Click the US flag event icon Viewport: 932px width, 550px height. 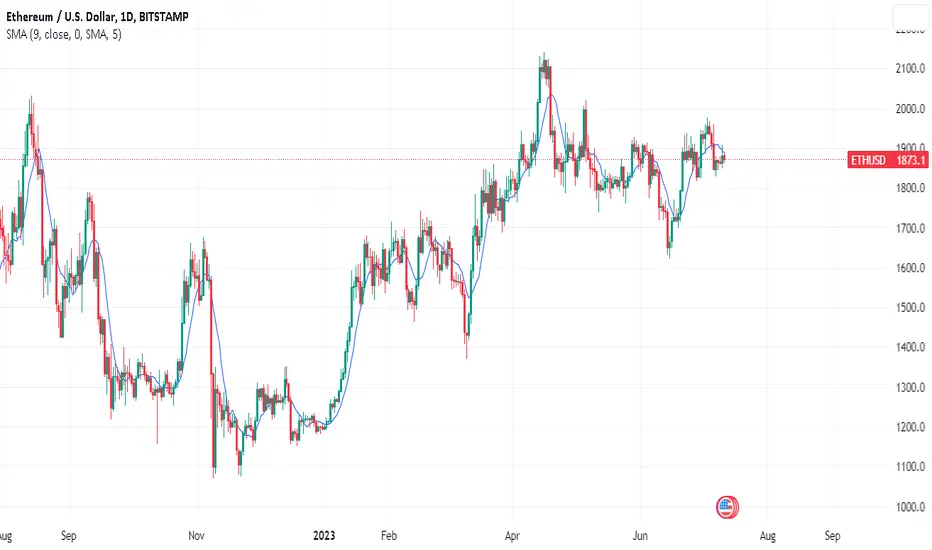(726, 507)
